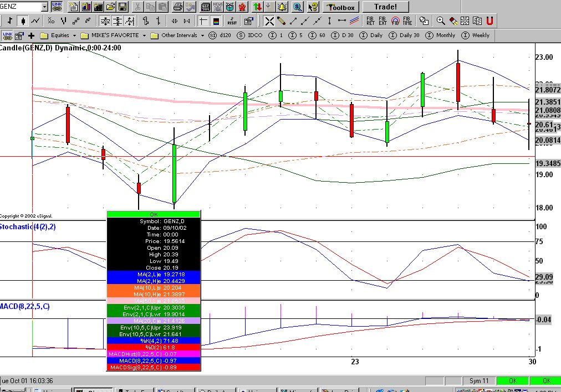The height and width of the screenshot is (392, 561).
Task: Click the red magnet snap icon
Action: coord(489,21)
